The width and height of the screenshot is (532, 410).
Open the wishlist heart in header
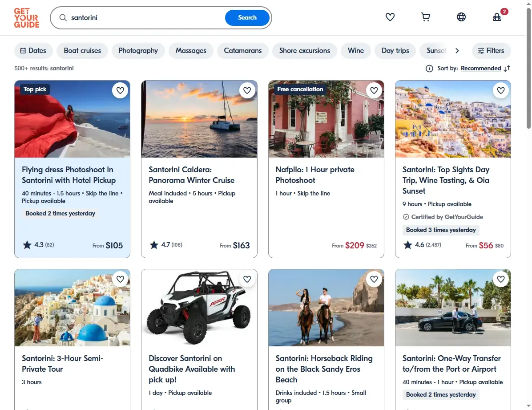coord(390,17)
